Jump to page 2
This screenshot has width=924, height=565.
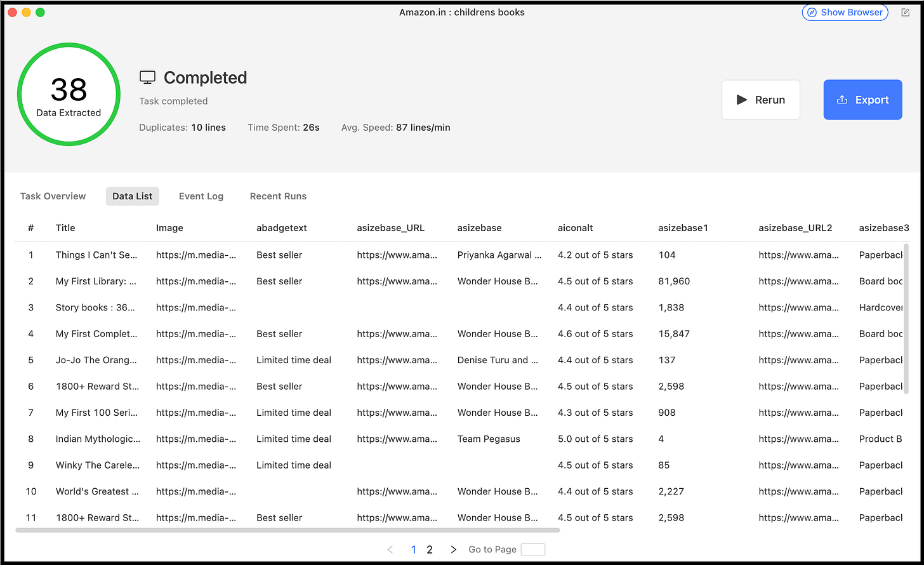430,550
